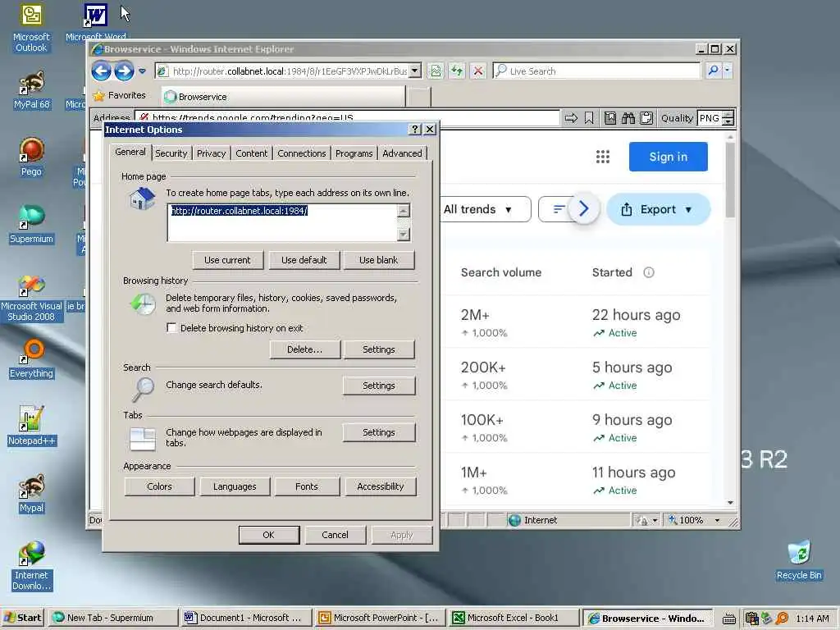Click the Internet Options help question mark
This screenshot has height=630, width=840.
pyautogui.click(x=414, y=129)
